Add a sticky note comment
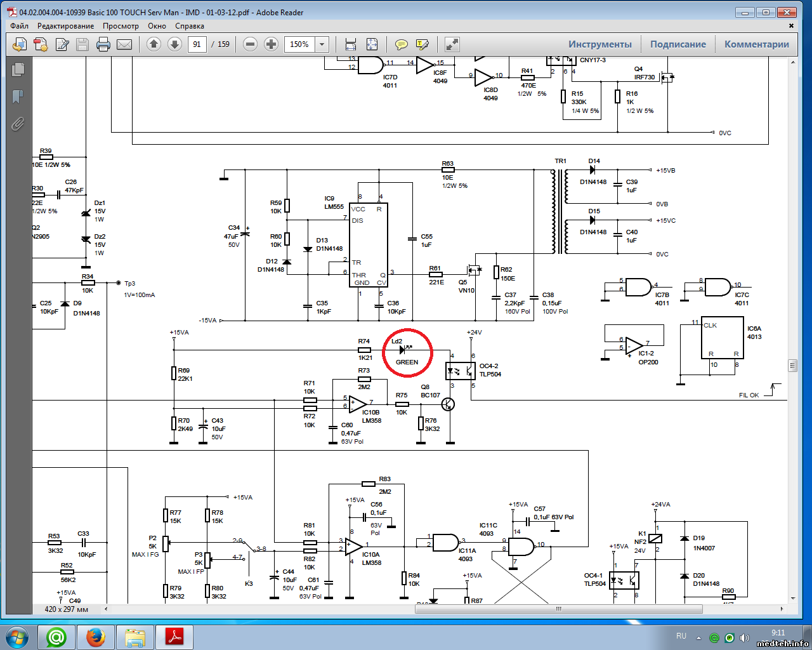Image resolution: width=812 pixels, height=650 pixels. [401, 44]
